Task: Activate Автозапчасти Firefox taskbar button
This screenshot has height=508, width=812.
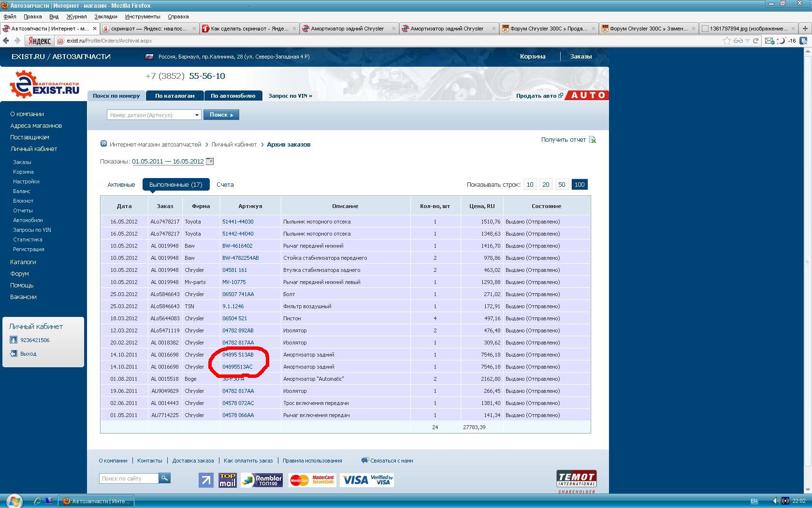Action: coord(96,501)
